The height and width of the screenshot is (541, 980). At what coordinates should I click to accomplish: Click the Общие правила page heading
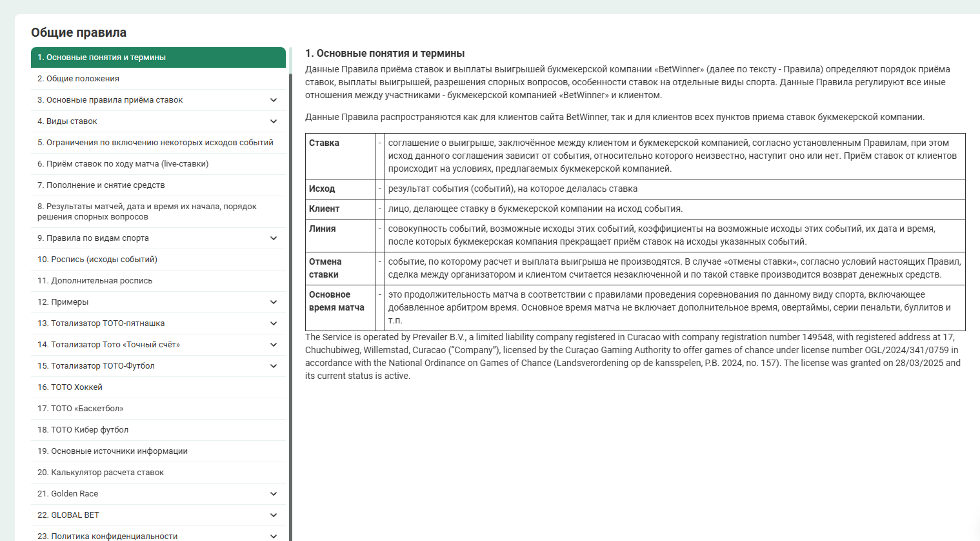[x=79, y=32]
